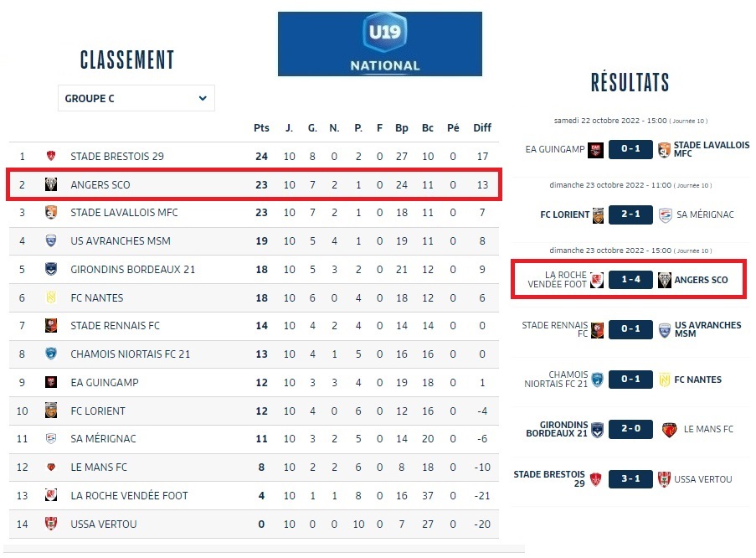Click the Stade Rennais FC crest in standings
The height and width of the screenshot is (558, 756).
[x=51, y=326]
